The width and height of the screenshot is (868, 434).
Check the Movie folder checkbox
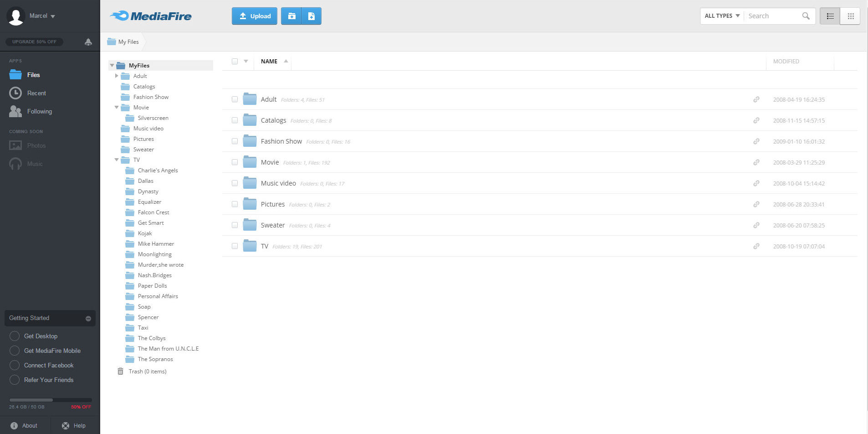tap(235, 162)
